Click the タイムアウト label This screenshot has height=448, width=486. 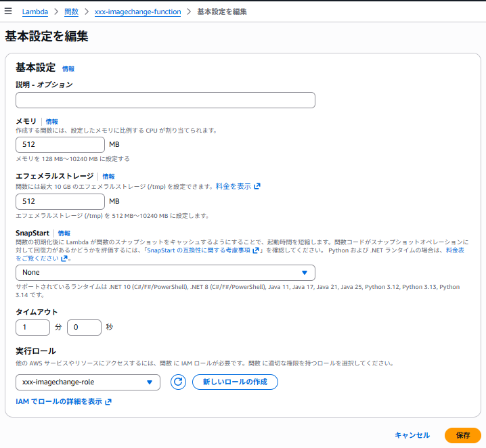coord(37,312)
